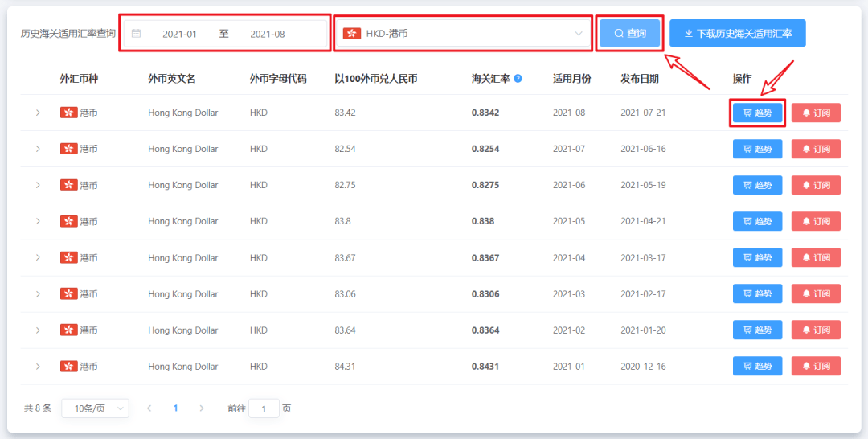Click the calendar icon in date range field
The width and height of the screenshot is (868, 439).
136,34
